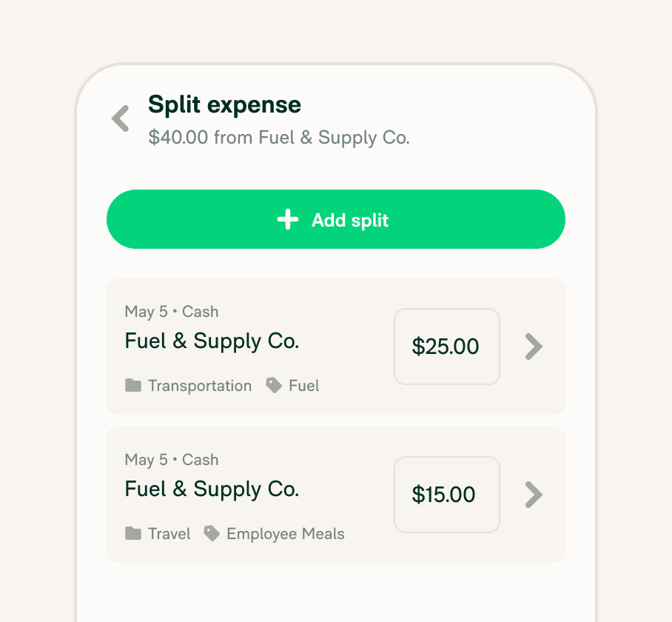Click Fuel & Supply Co. in the $25.00 split
672x622 pixels.
click(x=212, y=341)
